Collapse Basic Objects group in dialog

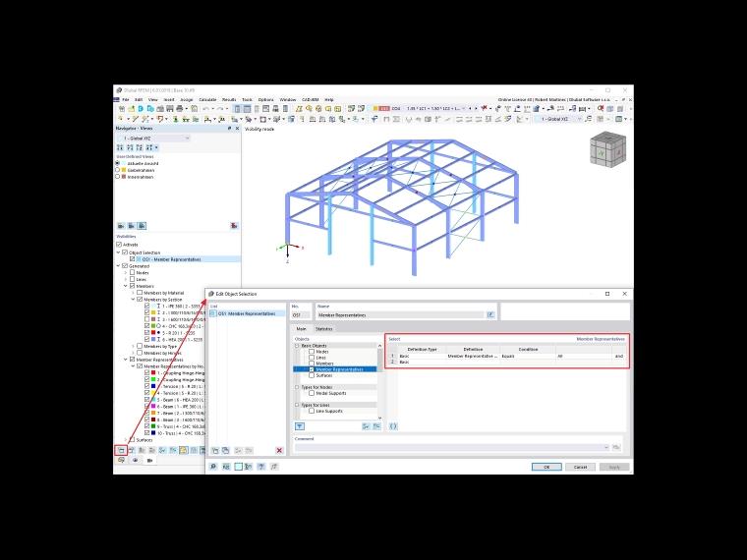(297, 345)
